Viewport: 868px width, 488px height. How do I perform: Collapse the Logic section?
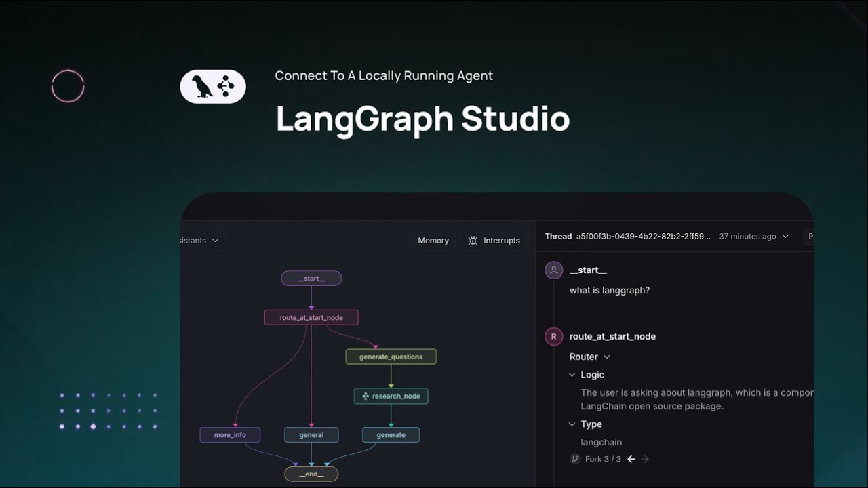coord(572,375)
